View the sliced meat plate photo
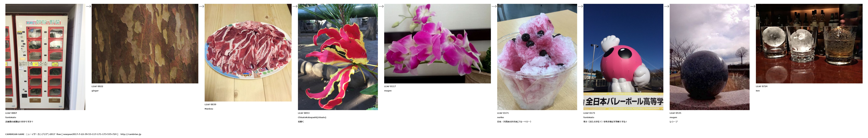Viewport: 868px width, 138px height. coord(248,53)
